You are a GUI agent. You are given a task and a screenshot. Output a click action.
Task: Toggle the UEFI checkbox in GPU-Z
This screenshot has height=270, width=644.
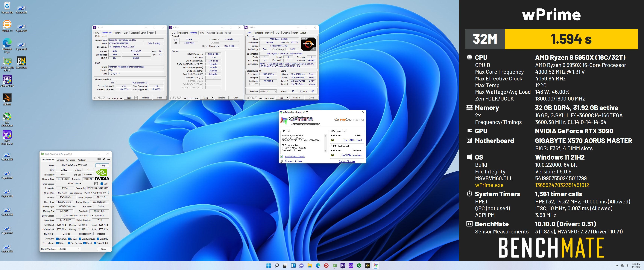point(102,184)
